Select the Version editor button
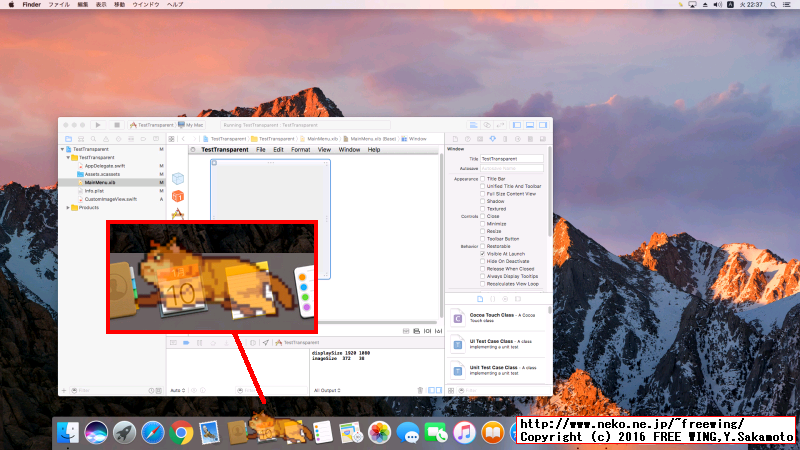 tap(501, 125)
